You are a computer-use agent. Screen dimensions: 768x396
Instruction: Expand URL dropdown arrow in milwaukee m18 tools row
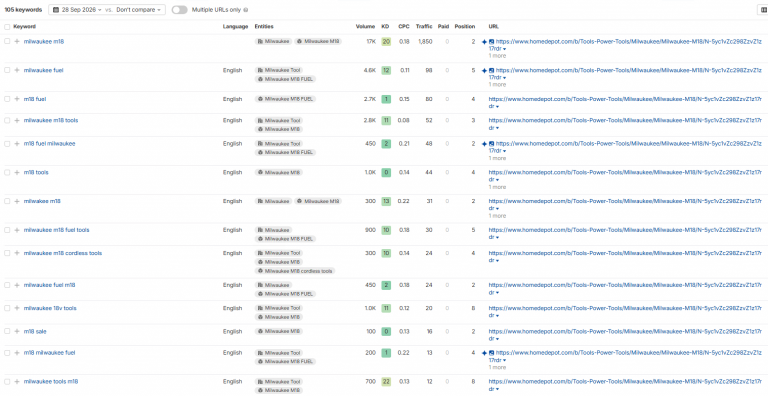[x=497, y=127]
